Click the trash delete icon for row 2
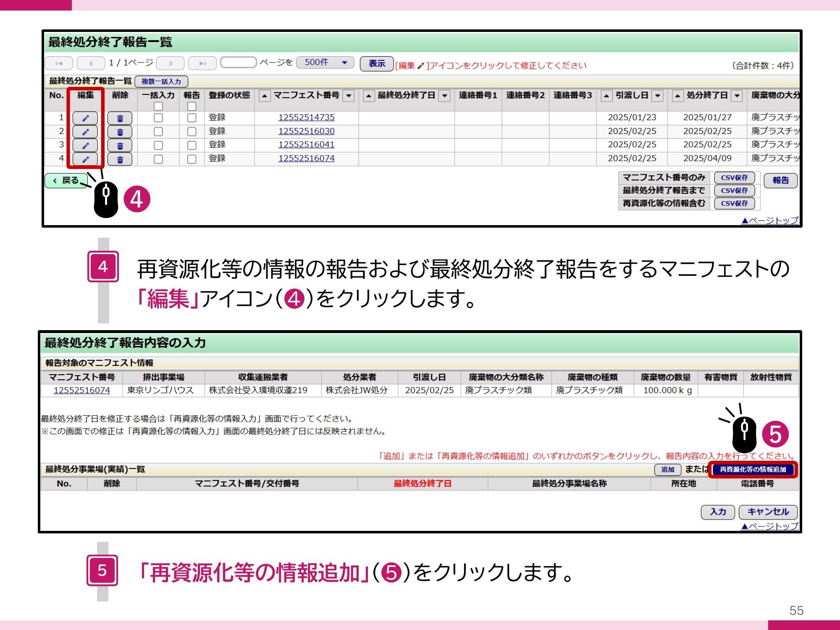The height and width of the screenshot is (630, 840). pyautogui.click(x=120, y=132)
